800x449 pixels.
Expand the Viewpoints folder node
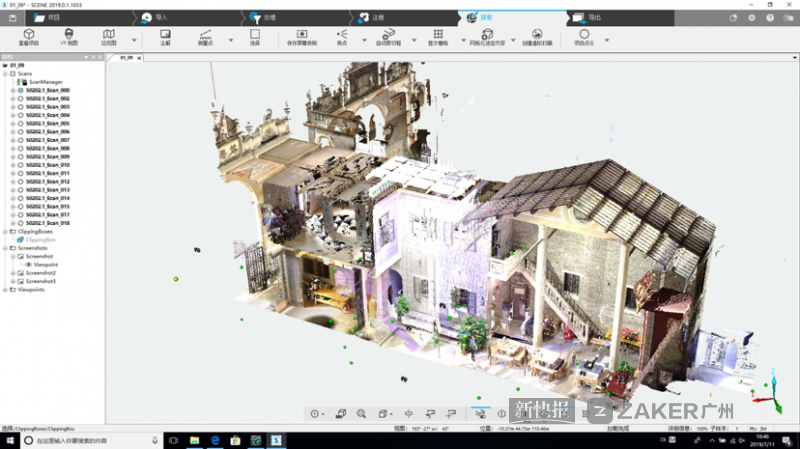coord(5,289)
